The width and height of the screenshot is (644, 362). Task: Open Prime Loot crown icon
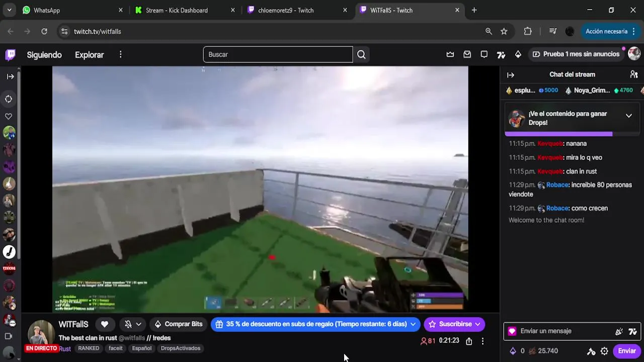pos(450,54)
